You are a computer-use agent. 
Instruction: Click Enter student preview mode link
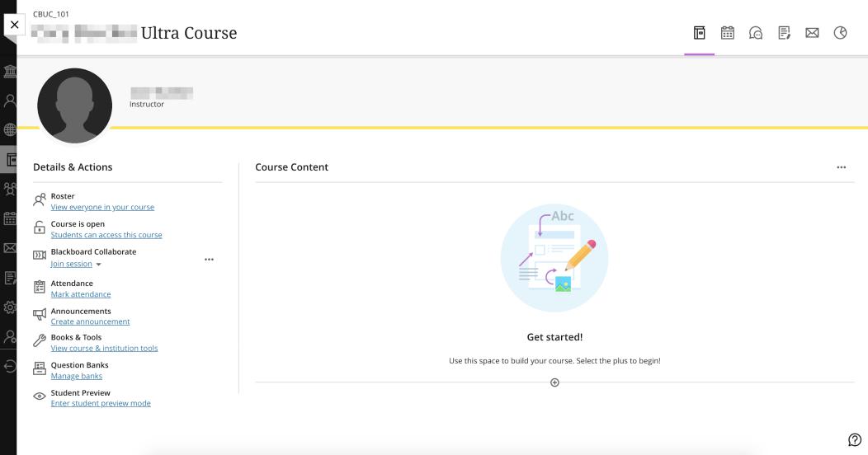(x=101, y=404)
